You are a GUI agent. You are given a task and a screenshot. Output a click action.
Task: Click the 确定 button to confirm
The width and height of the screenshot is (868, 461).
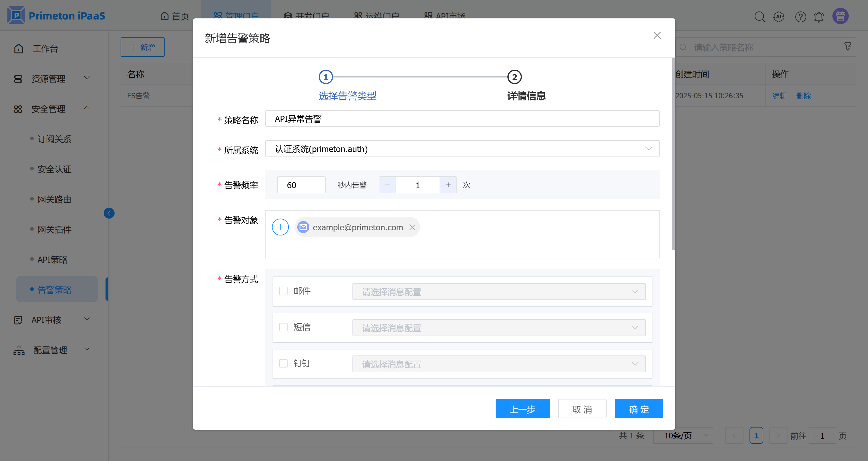point(639,409)
